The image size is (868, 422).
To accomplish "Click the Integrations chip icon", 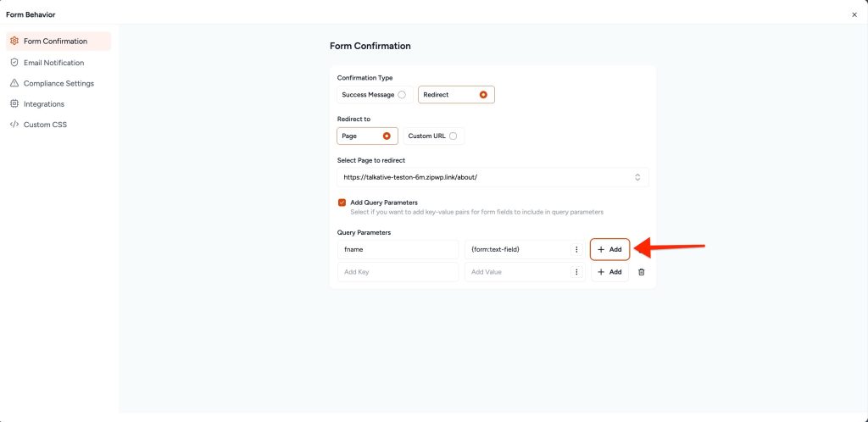I will (14, 104).
